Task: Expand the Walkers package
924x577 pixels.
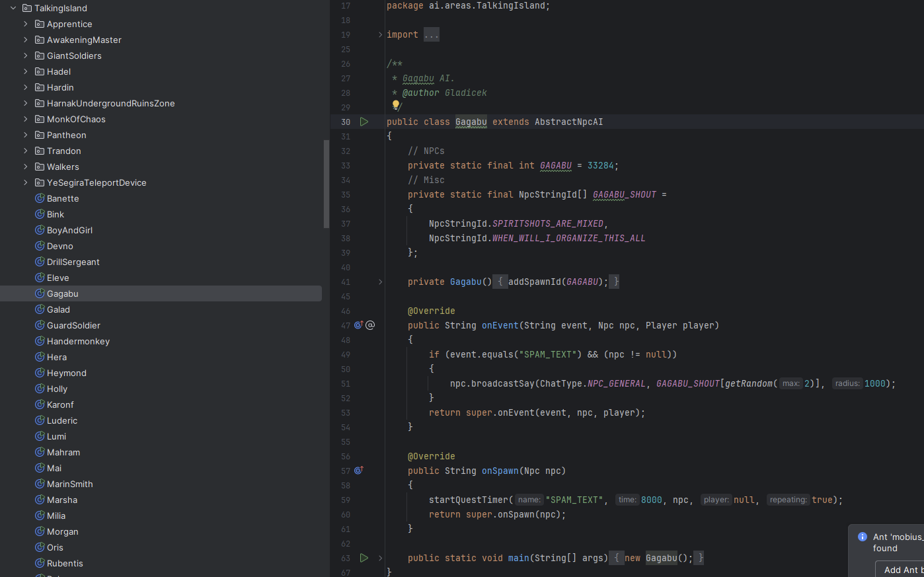Action: [x=26, y=167]
